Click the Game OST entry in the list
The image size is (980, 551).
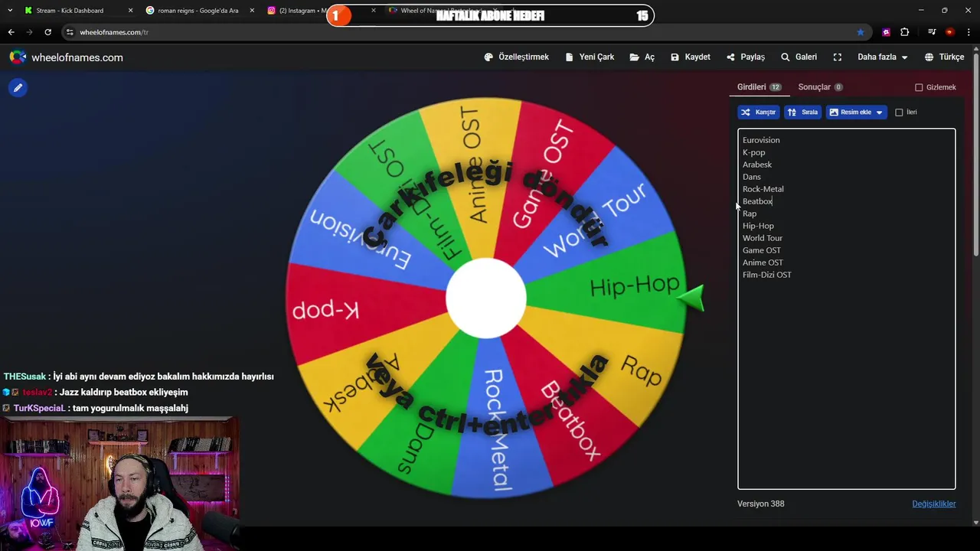[x=762, y=250]
